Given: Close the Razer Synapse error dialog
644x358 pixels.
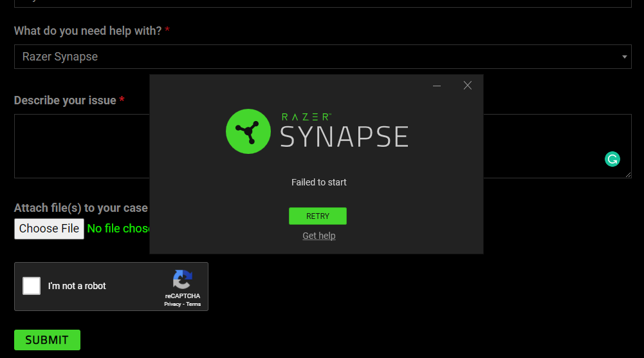Looking at the screenshot, I should pos(467,86).
